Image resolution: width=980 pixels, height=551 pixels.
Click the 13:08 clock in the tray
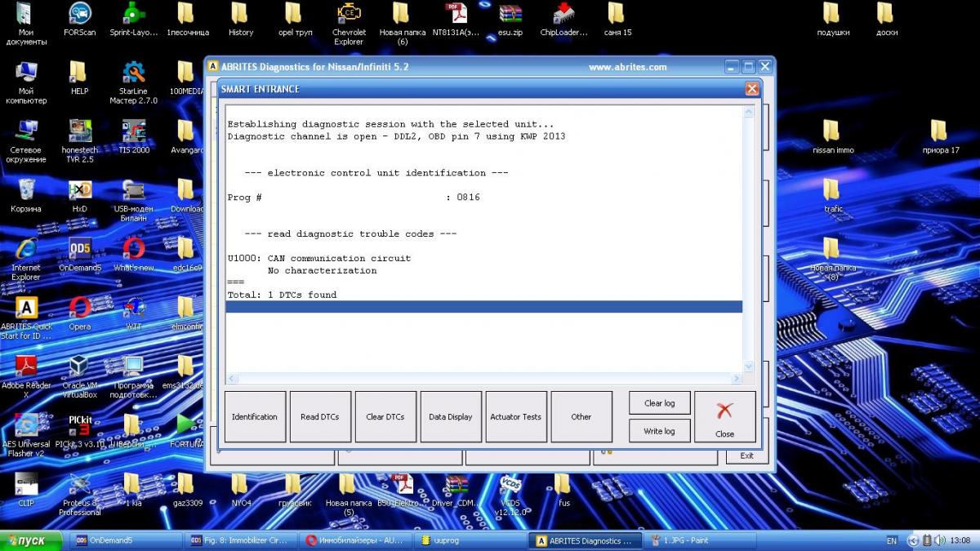click(x=960, y=540)
